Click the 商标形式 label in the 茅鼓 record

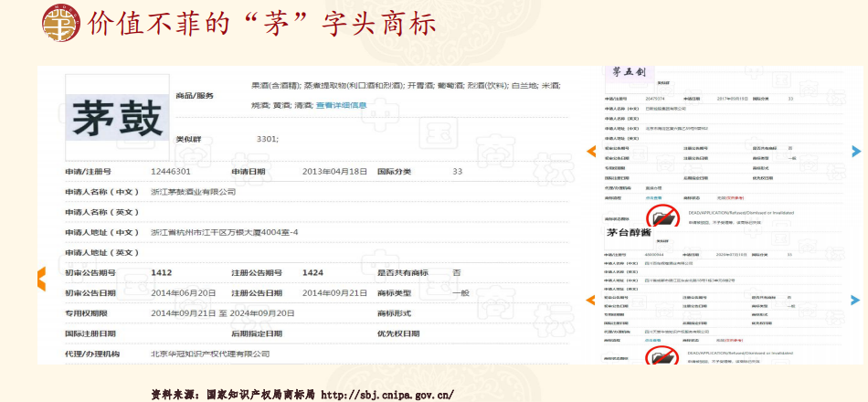point(394,313)
